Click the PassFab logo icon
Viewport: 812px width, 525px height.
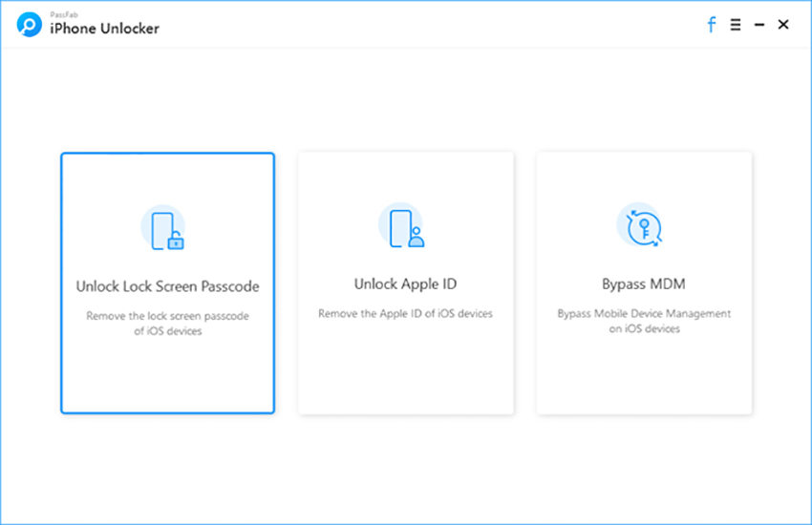pos(29,24)
